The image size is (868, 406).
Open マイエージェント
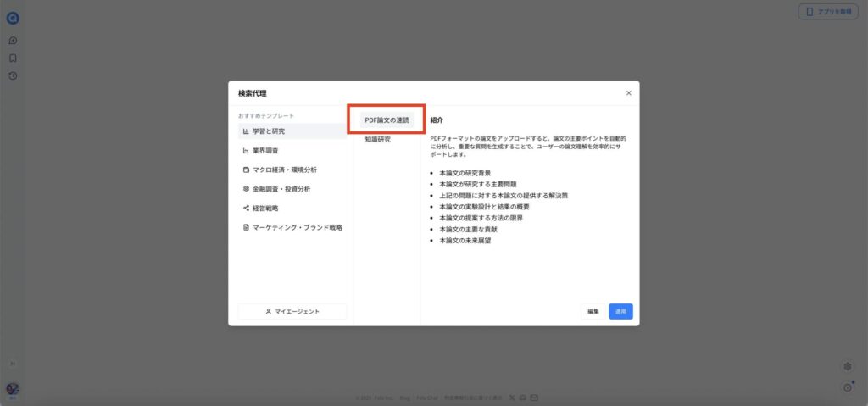coord(292,311)
